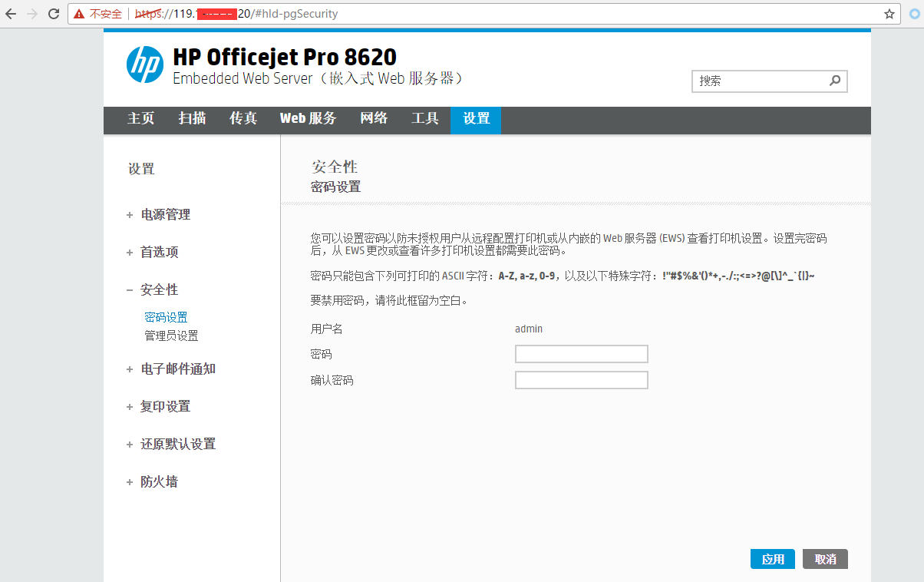Reload the page with the refresh icon

tap(54, 14)
